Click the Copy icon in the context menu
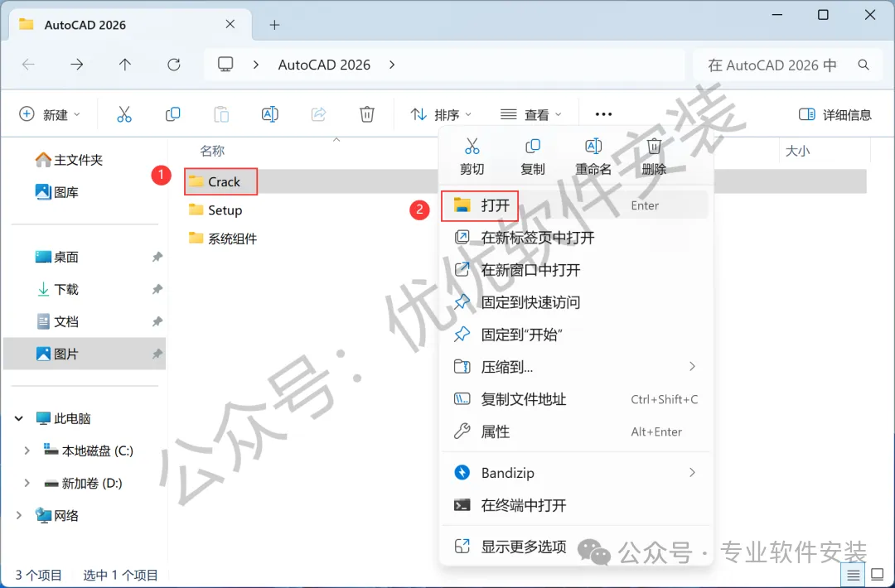 coord(533,146)
